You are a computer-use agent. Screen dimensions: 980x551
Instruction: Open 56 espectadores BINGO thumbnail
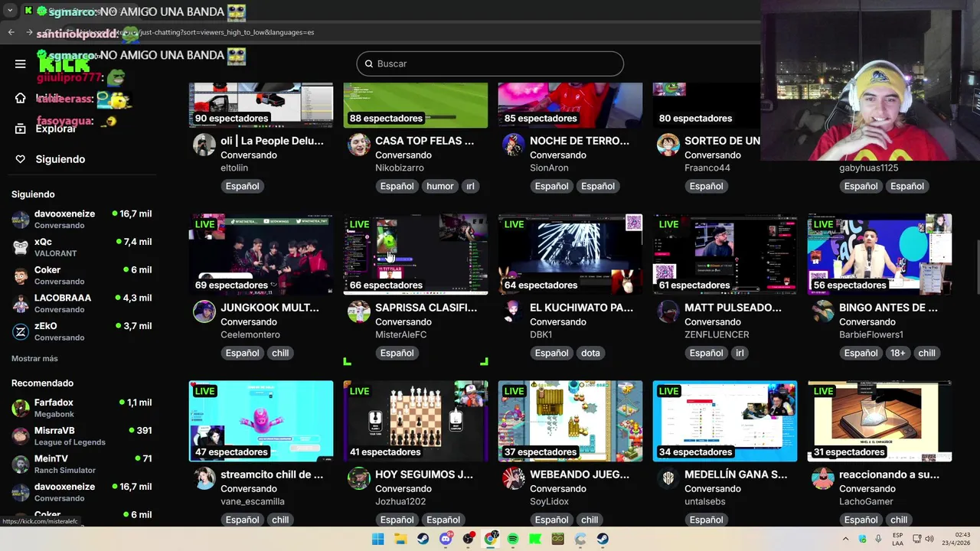pos(880,254)
